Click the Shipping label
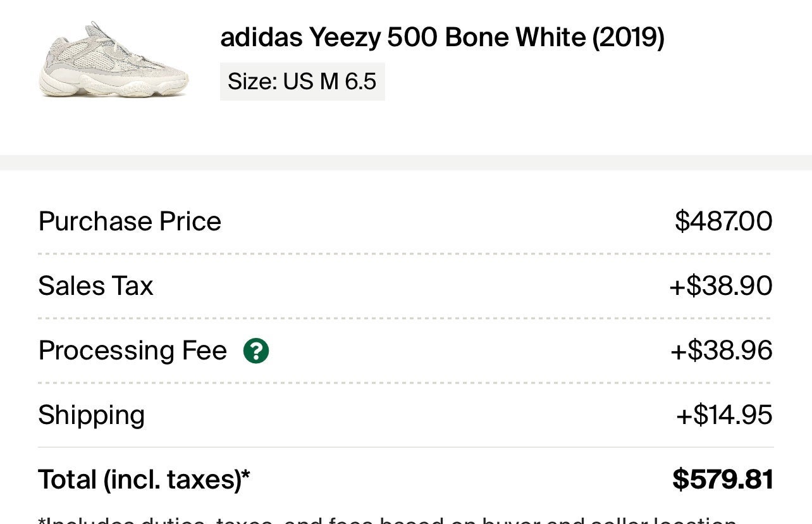The height and width of the screenshot is (524, 812). [x=92, y=416]
